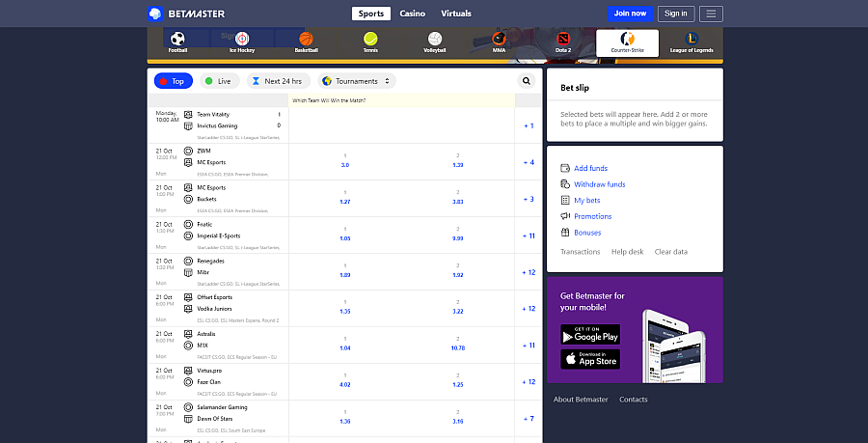Expand +12 markets for Offset Esports match
The image size is (868, 443).
tap(529, 309)
